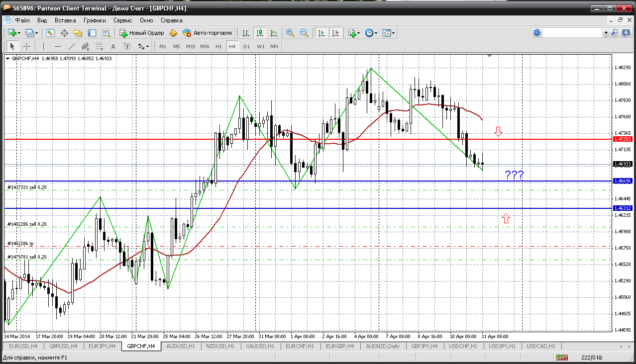Switch chart to M15 timeframe

191,46
